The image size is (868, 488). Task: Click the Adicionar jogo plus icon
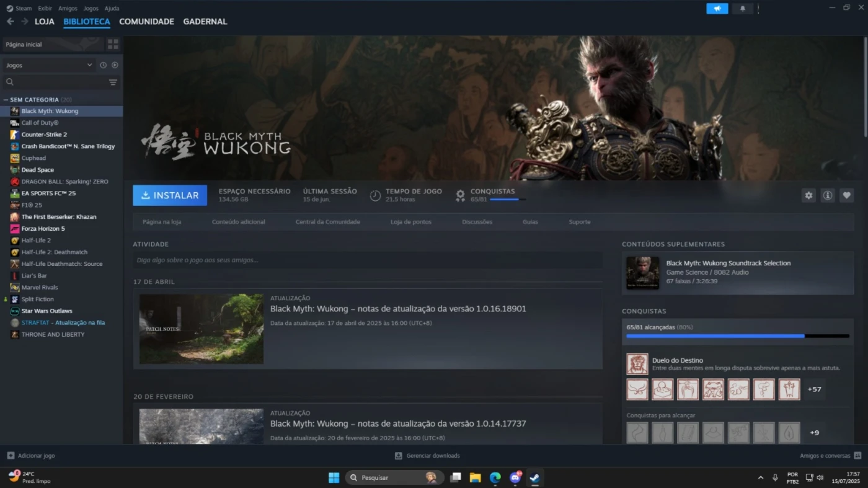click(11, 455)
